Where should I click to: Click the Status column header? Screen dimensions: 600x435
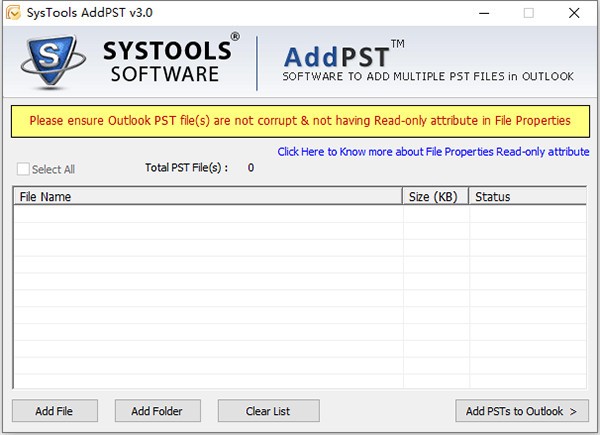tap(528, 197)
